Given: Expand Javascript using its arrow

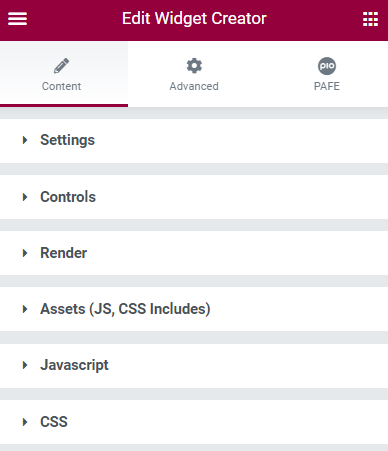Looking at the screenshot, I should point(25,365).
